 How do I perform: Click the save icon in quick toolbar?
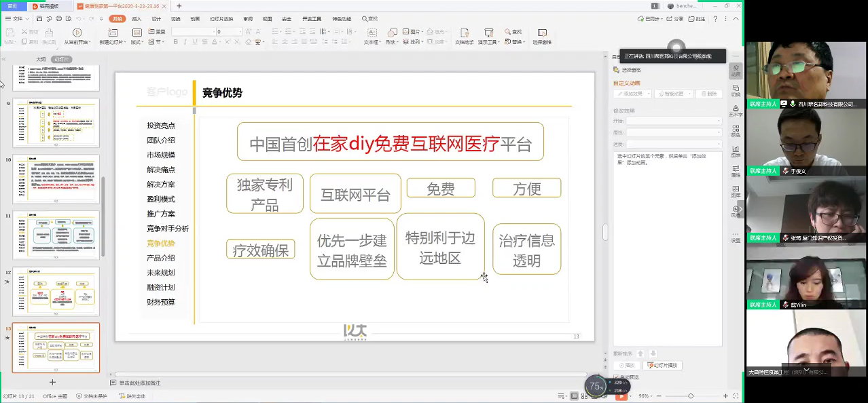point(39,19)
